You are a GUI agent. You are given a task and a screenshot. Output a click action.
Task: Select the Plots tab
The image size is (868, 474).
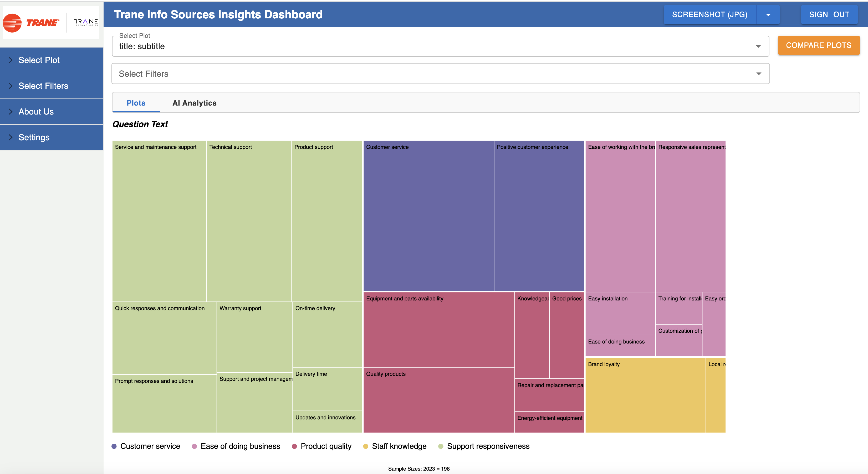(x=136, y=103)
